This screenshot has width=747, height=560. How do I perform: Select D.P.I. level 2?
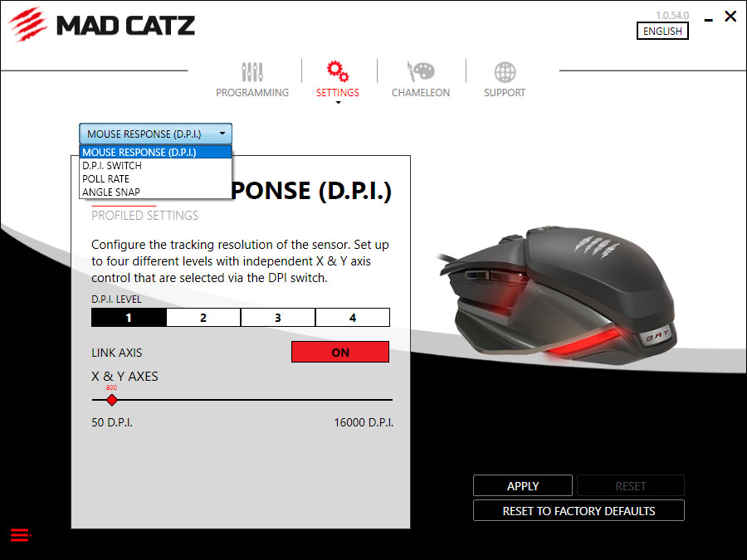[203, 318]
